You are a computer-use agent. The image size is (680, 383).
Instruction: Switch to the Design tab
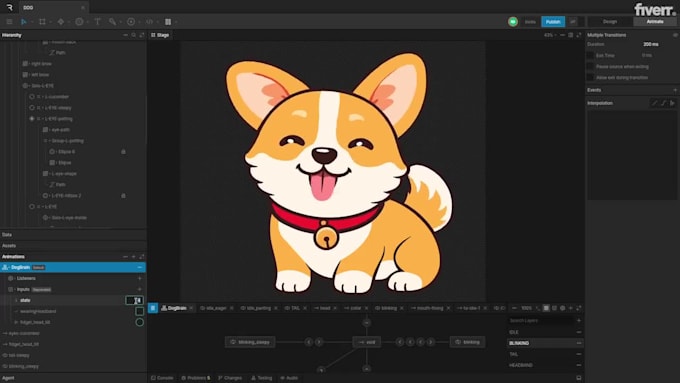click(x=610, y=21)
